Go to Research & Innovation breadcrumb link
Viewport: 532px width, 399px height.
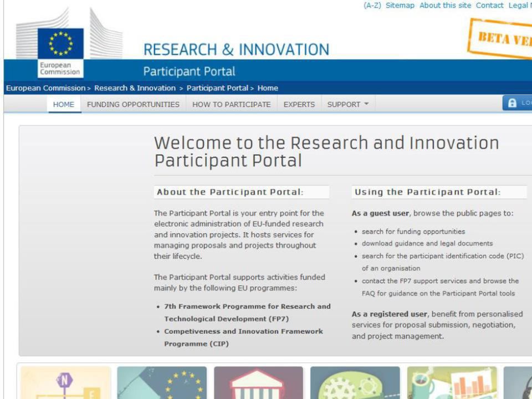(135, 88)
